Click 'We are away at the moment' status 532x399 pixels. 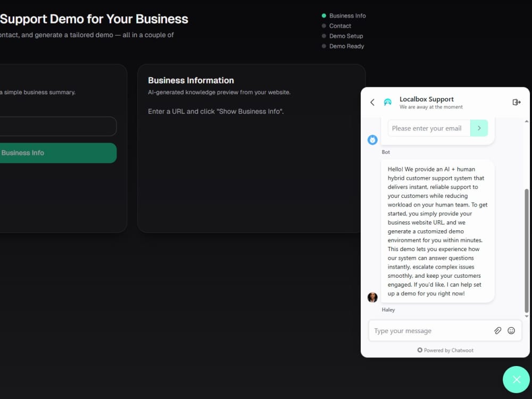431,107
